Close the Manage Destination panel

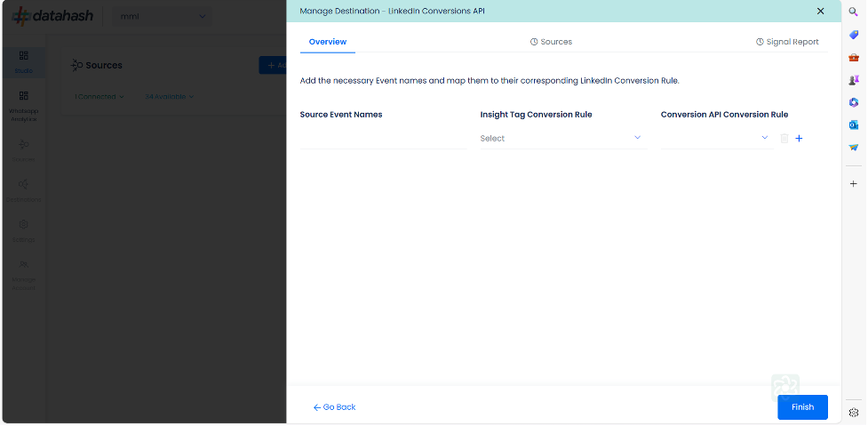tap(820, 11)
